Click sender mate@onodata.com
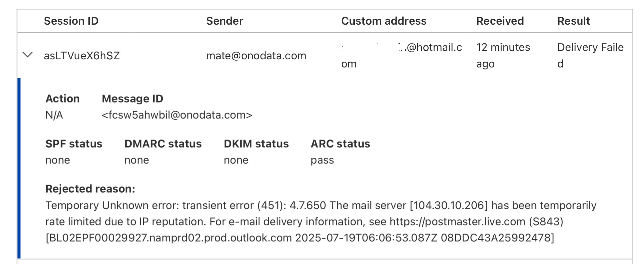The height and width of the screenshot is (264, 644). point(256,56)
